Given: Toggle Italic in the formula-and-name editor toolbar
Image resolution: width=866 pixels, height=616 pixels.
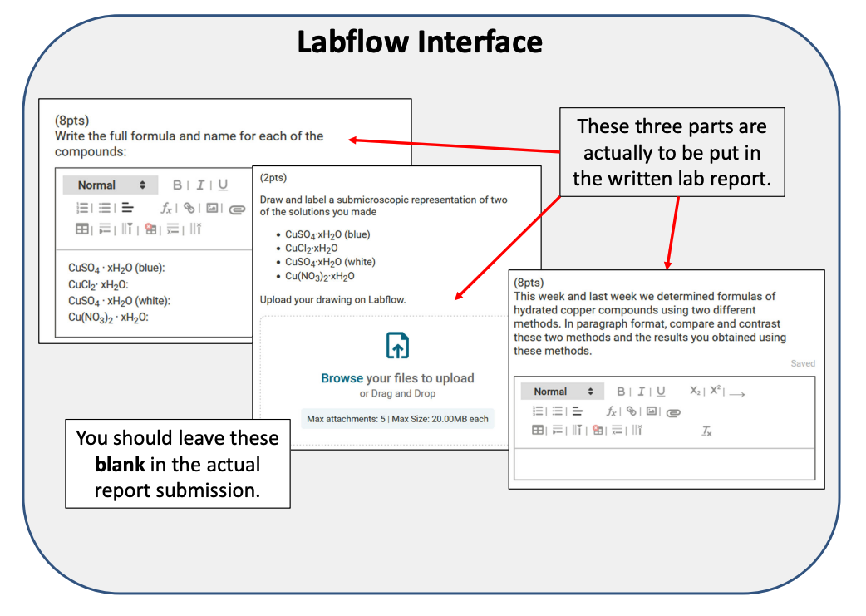Looking at the screenshot, I should point(200,185).
